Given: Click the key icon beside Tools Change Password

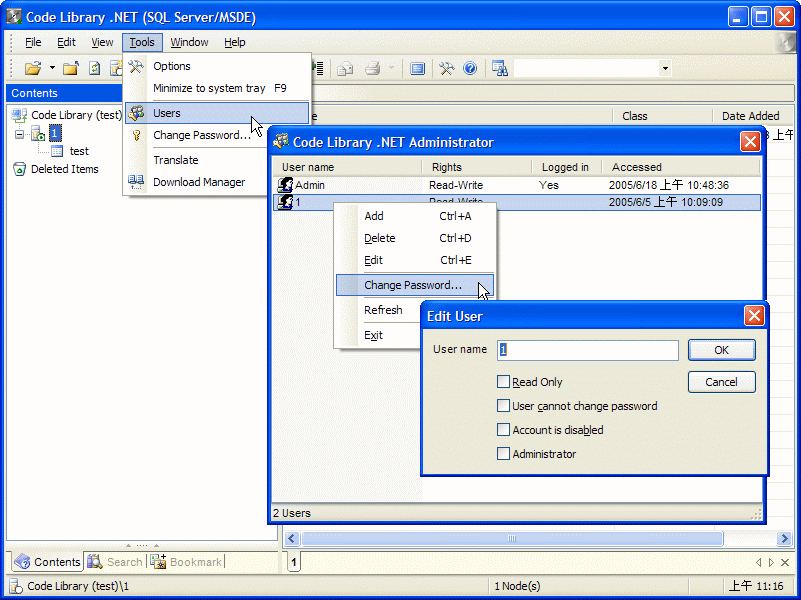Looking at the screenshot, I should click(x=136, y=135).
